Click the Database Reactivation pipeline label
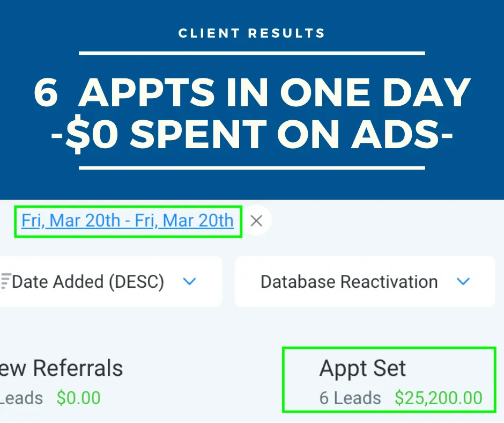This screenshot has height=423, width=504. coord(349,281)
